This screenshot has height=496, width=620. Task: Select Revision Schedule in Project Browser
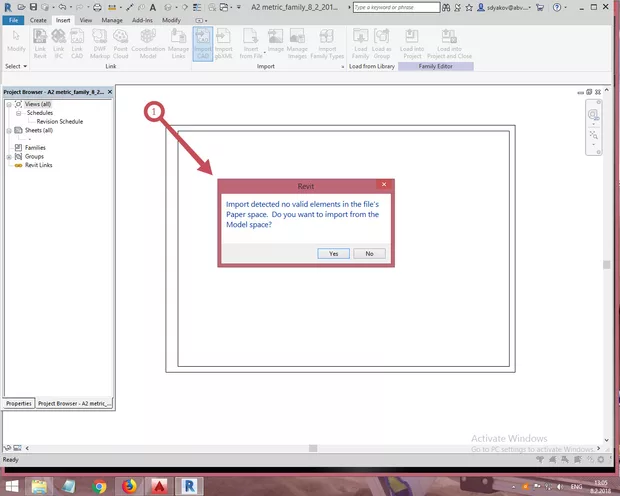click(x=60, y=121)
